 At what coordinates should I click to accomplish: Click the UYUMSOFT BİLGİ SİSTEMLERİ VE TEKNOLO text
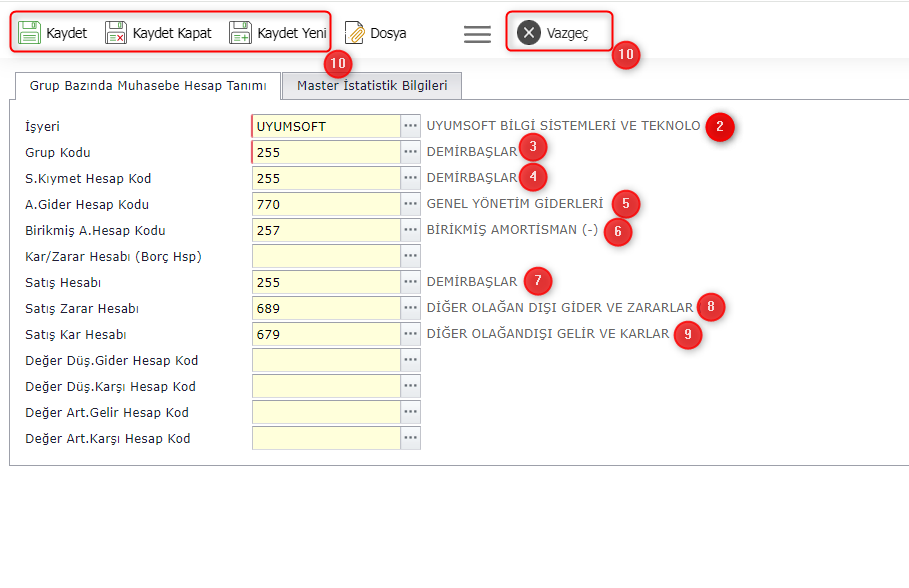(563, 126)
